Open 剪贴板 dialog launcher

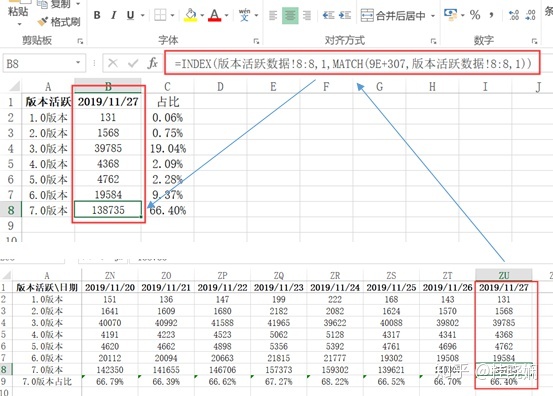80,41
